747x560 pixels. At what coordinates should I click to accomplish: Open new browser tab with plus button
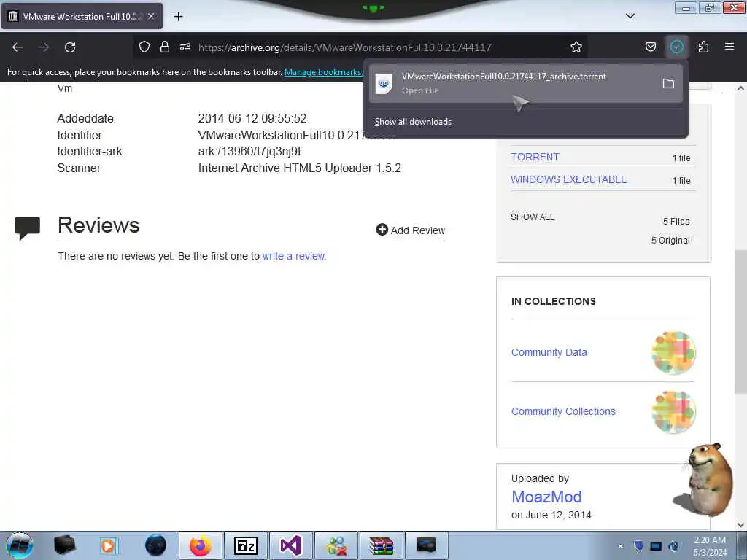tap(178, 17)
